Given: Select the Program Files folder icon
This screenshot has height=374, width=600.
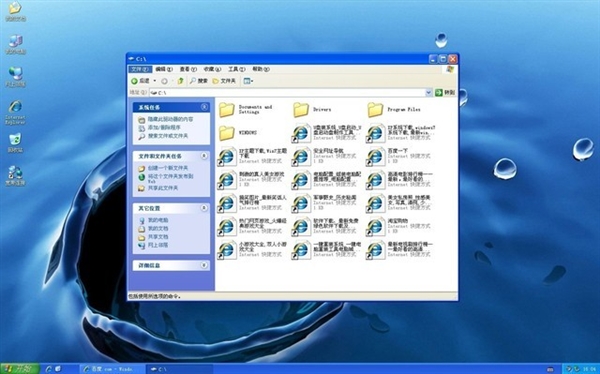Looking at the screenshot, I should point(375,109).
